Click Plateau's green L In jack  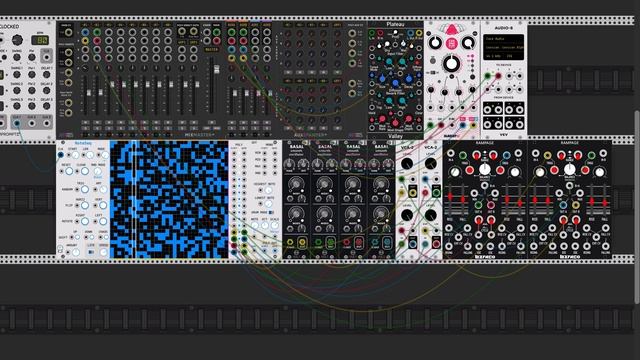click(x=372, y=33)
